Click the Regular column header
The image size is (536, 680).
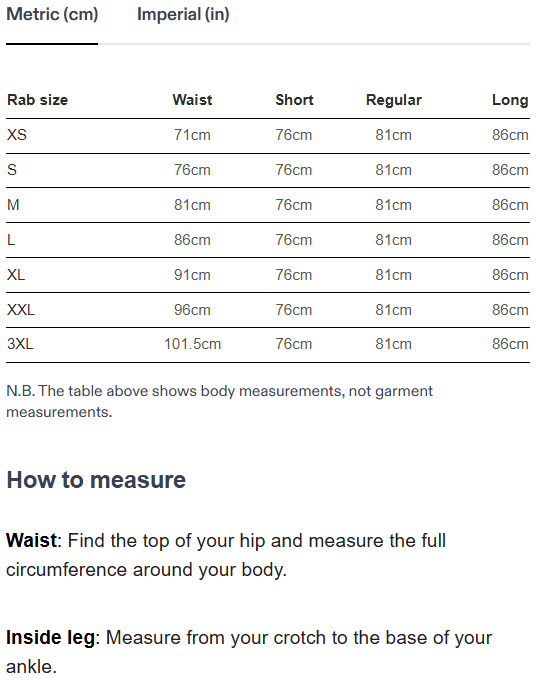tap(393, 100)
